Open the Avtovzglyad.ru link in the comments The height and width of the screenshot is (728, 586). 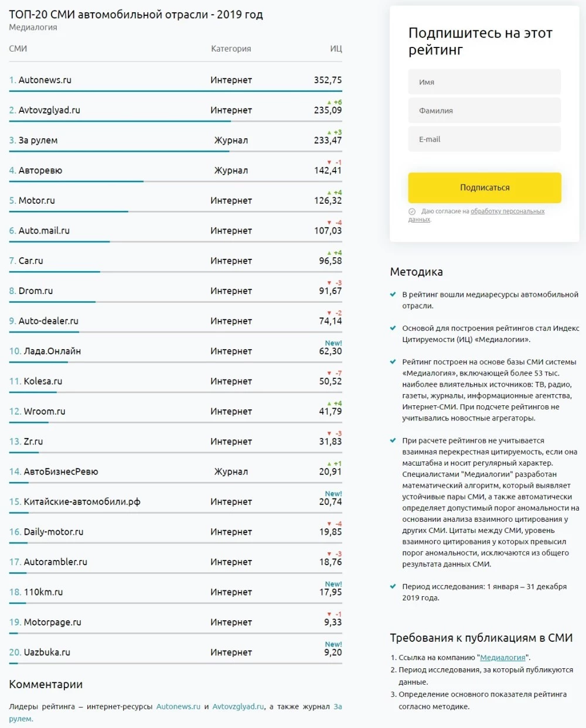pos(238,706)
